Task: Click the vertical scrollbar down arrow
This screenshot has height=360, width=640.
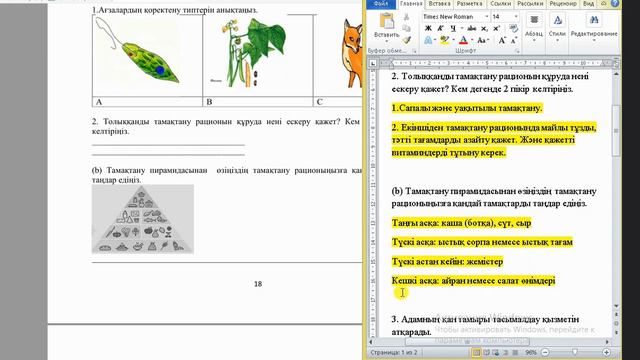Action: tap(616, 306)
